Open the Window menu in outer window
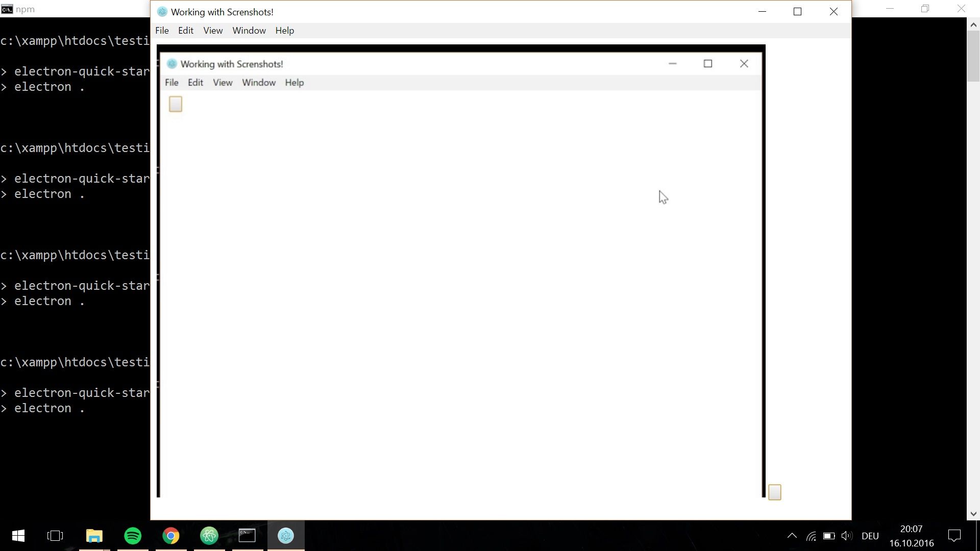 point(249,31)
